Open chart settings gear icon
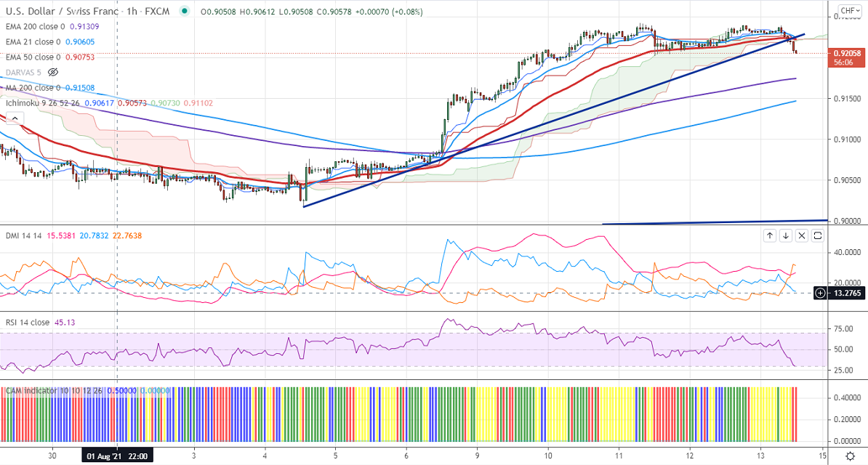The image size is (868, 465). (x=850, y=456)
